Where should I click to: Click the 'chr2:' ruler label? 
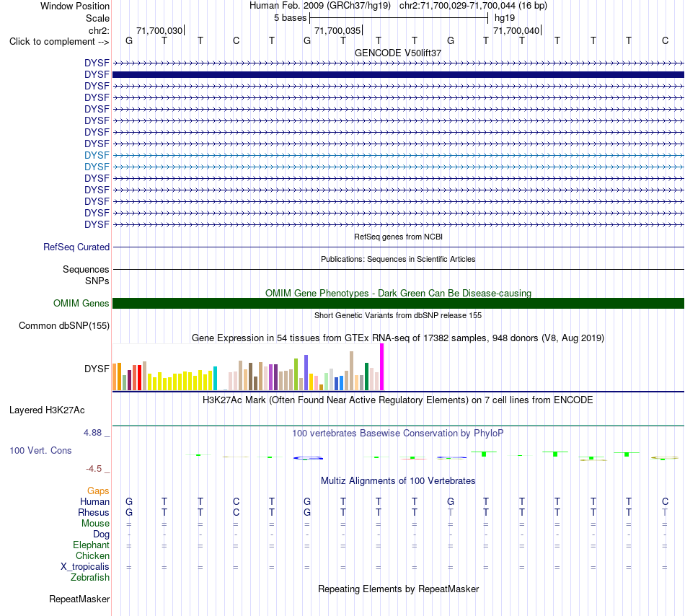[100, 30]
